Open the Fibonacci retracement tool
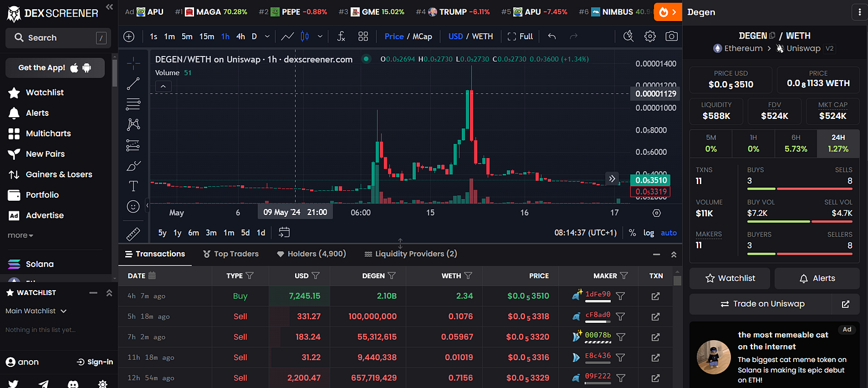Image resolution: width=868 pixels, height=388 pixels. coord(133,104)
